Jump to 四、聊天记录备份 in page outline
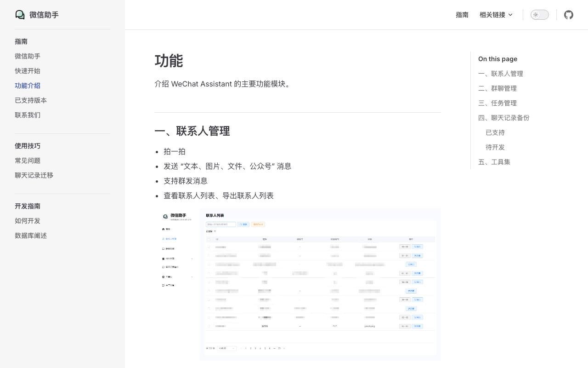The width and height of the screenshot is (588, 368). [504, 118]
